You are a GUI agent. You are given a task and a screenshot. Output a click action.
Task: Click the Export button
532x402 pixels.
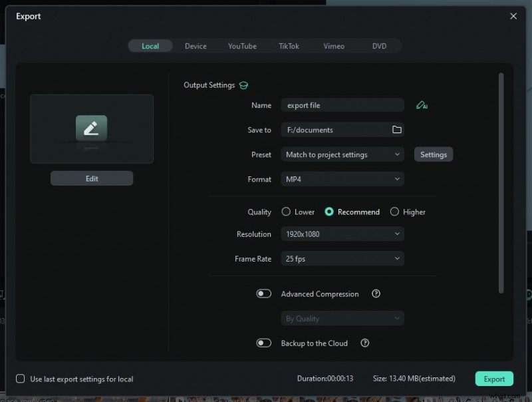[x=494, y=378]
